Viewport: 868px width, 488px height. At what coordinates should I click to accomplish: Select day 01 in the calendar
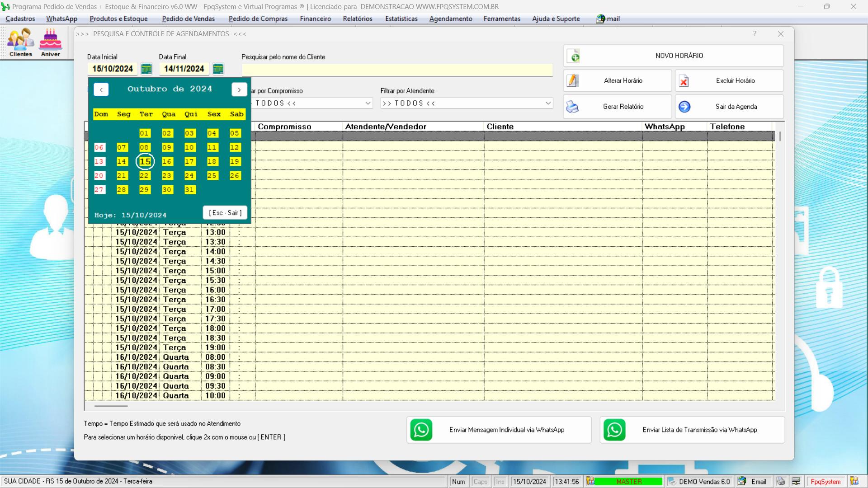[144, 133]
